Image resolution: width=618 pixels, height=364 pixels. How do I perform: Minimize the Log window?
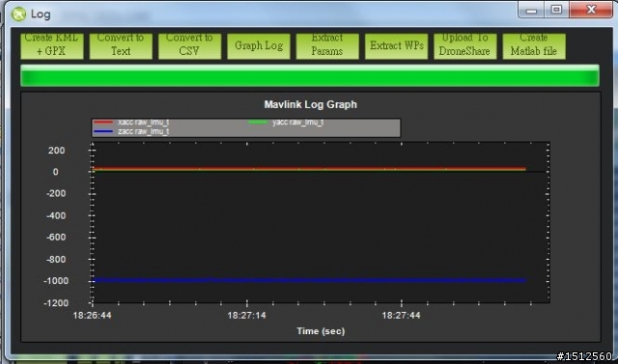pyautogui.click(x=531, y=10)
